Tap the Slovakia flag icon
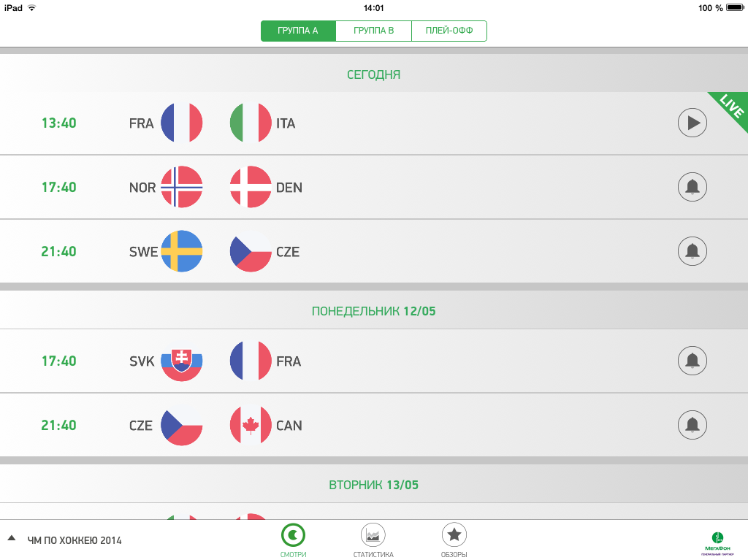748x560 pixels. tap(181, 361)
